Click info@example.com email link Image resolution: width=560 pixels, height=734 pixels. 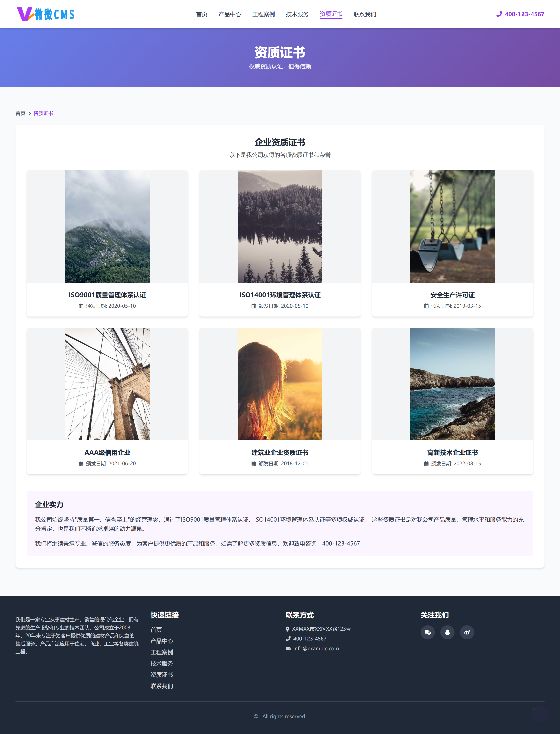316,648
